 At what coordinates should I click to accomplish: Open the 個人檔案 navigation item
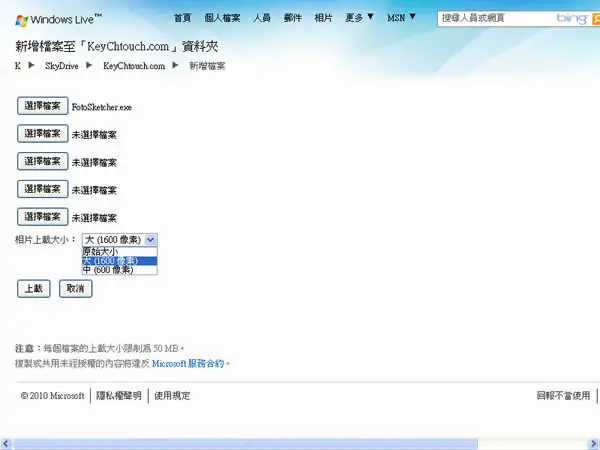pos(222,18)
